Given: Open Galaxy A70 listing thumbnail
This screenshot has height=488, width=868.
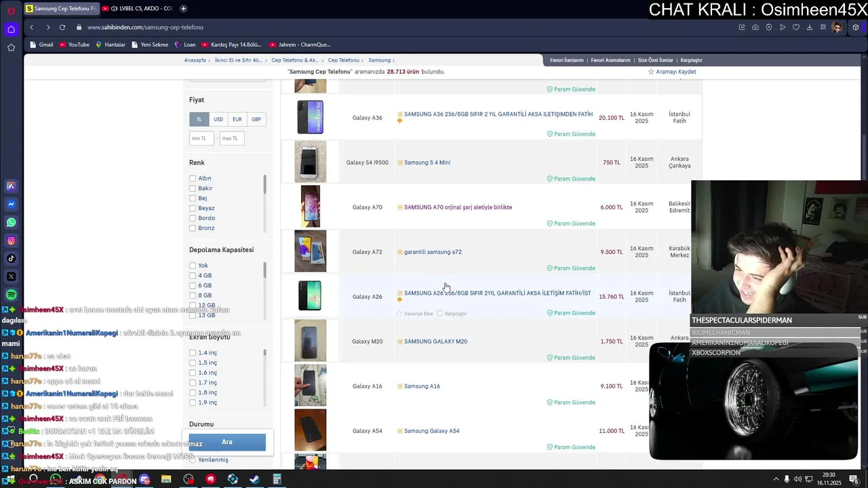Looking at the screenshot, I should (x=311, y=207).
